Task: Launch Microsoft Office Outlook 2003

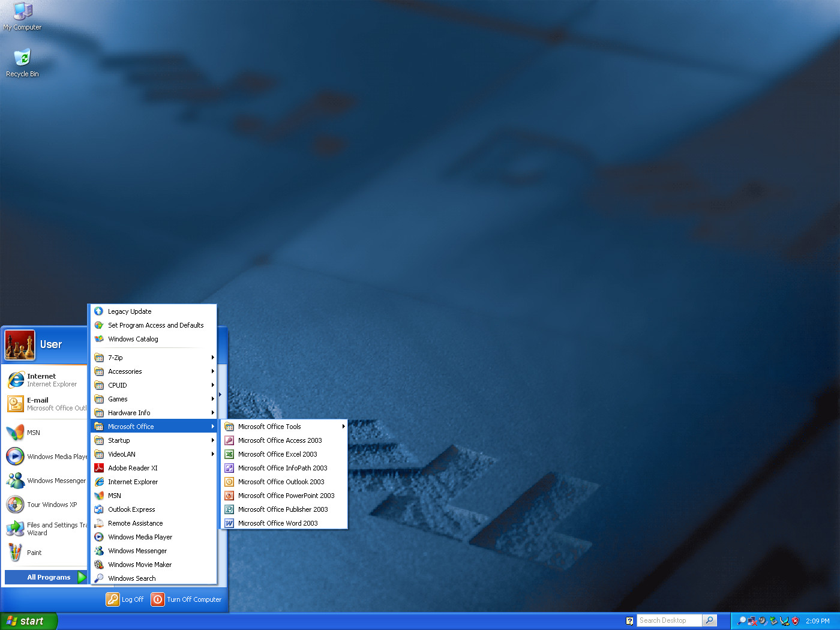Action: [x=283, y=482]
